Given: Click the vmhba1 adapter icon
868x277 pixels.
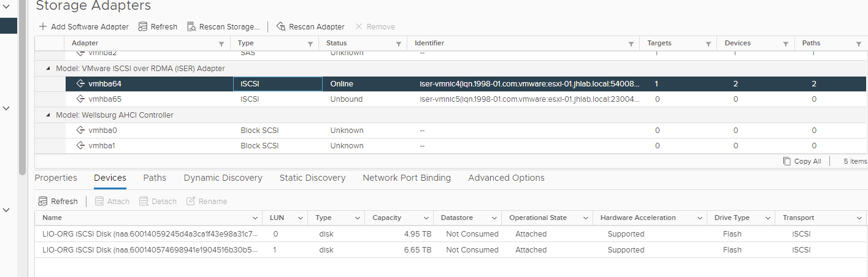Looking at the screenshot, I should [x=80, y=146].
